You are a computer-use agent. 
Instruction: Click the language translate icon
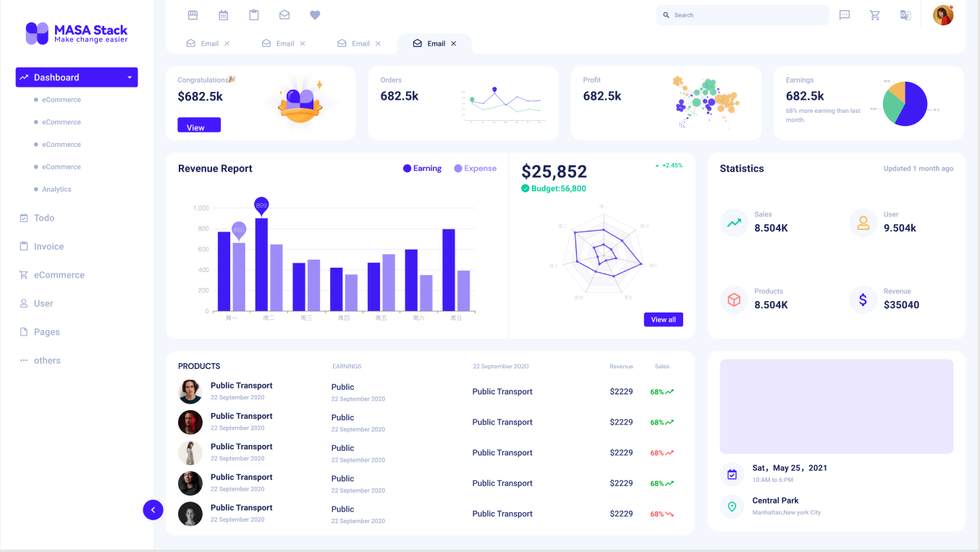pyautogui.click(x=905, y=15)
